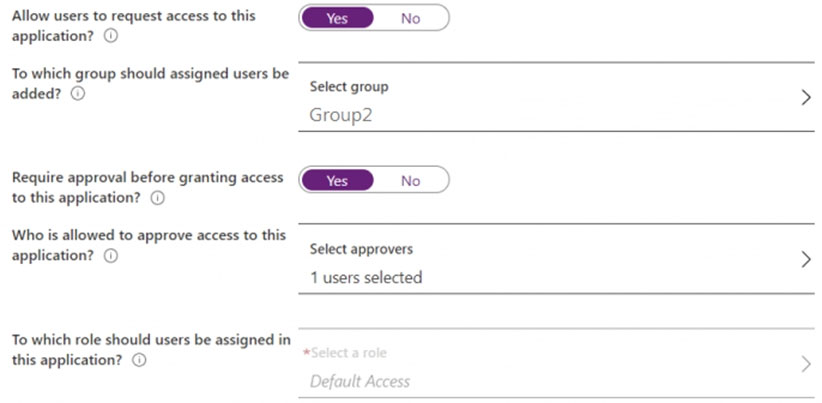Click the "1 users selected" approvers value
The height and width of the screenshot is (403, 822).
366,277
